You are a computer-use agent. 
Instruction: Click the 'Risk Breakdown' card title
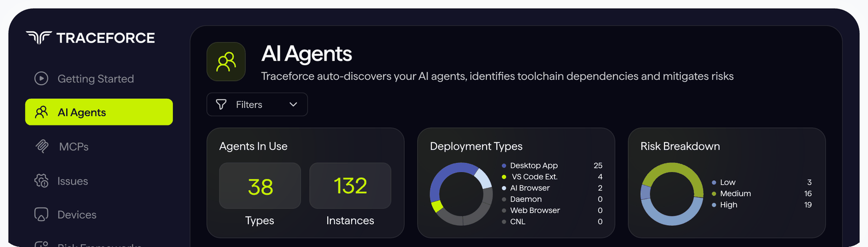coord(680,146)
